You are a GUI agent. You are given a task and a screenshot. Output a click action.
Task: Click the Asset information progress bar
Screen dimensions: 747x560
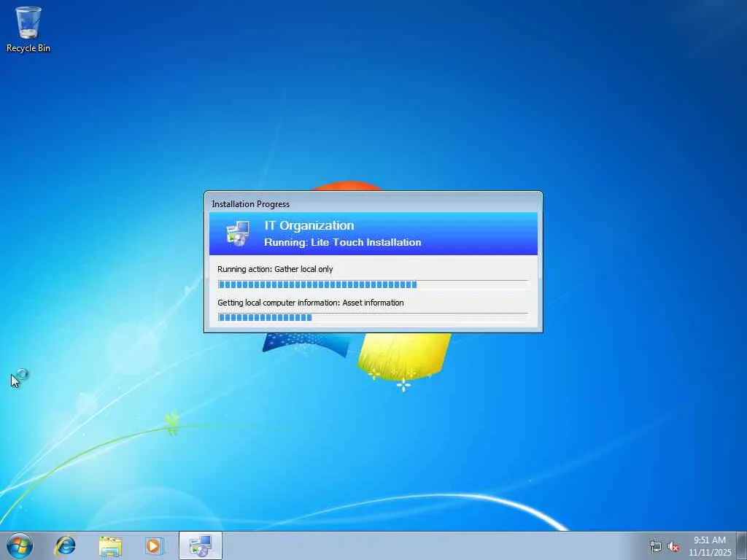[373, 317]
